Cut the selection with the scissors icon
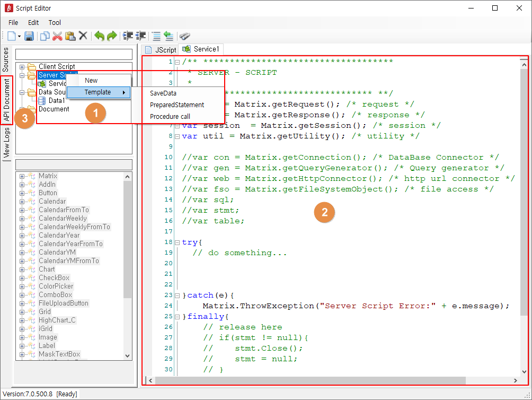The height and width of the screenshot is (400, 532). pos(57,36)
